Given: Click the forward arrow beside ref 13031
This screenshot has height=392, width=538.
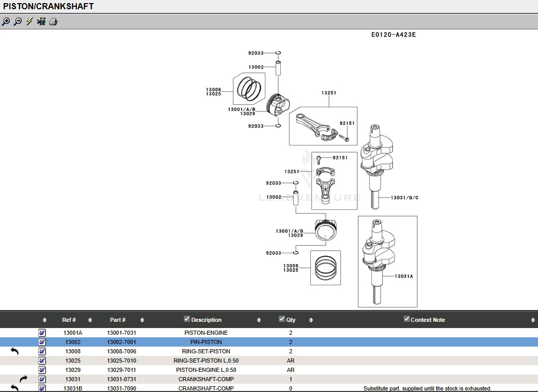Looking at the screenshot, I should [x=23, y=379].
